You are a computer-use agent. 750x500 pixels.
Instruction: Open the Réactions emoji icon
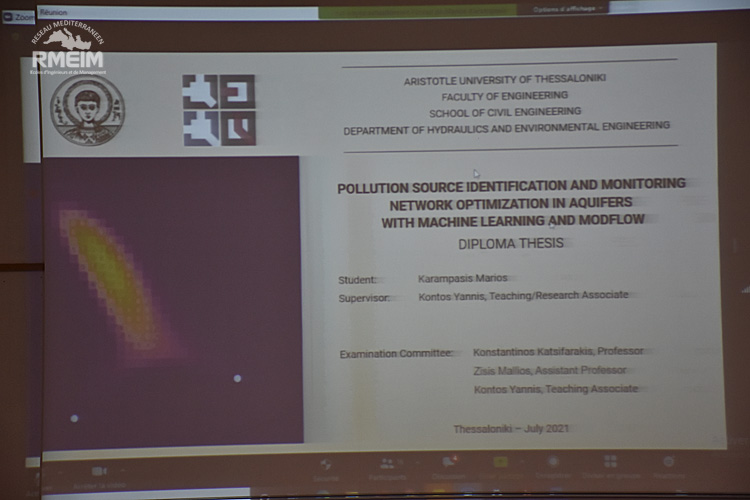click(x=669, y=462)
